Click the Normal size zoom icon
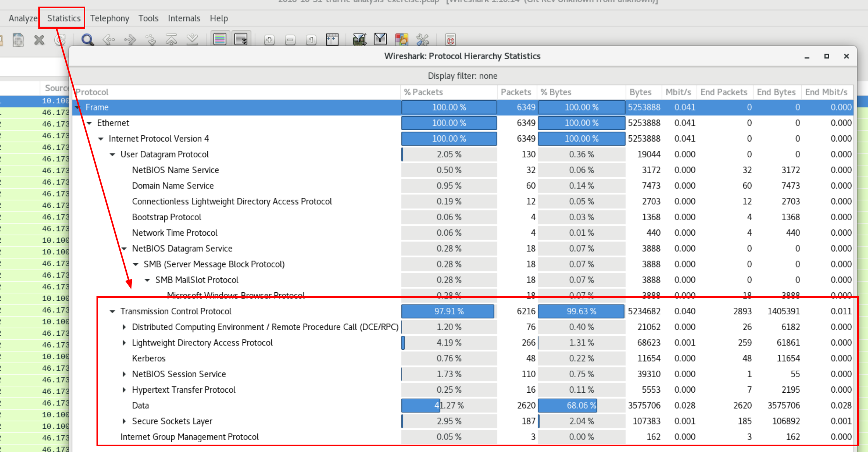 coord(311,40)
